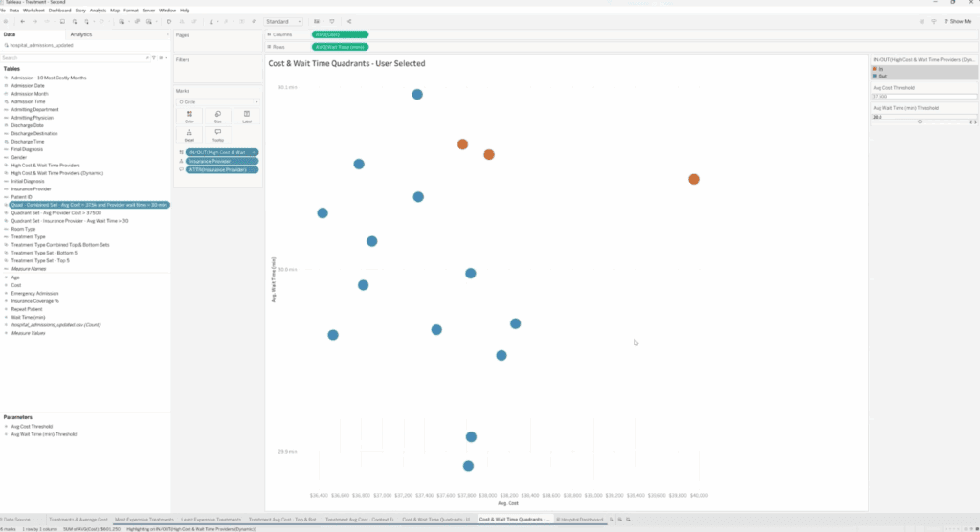The width and height of the screenshot is (980, 532).
Task: Open the Analysis menu
Action: tap(98, 10)
